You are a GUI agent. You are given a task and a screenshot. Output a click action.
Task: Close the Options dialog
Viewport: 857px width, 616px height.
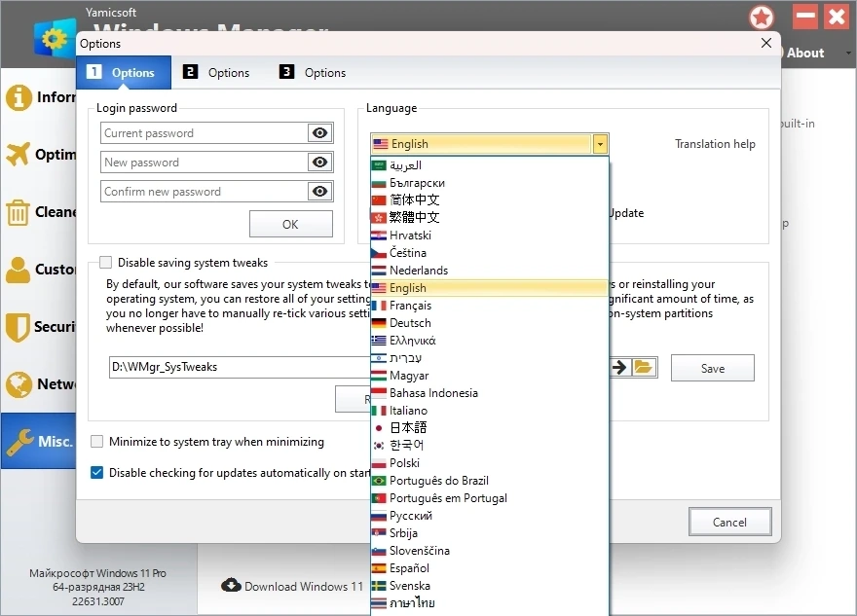(766, 43)
